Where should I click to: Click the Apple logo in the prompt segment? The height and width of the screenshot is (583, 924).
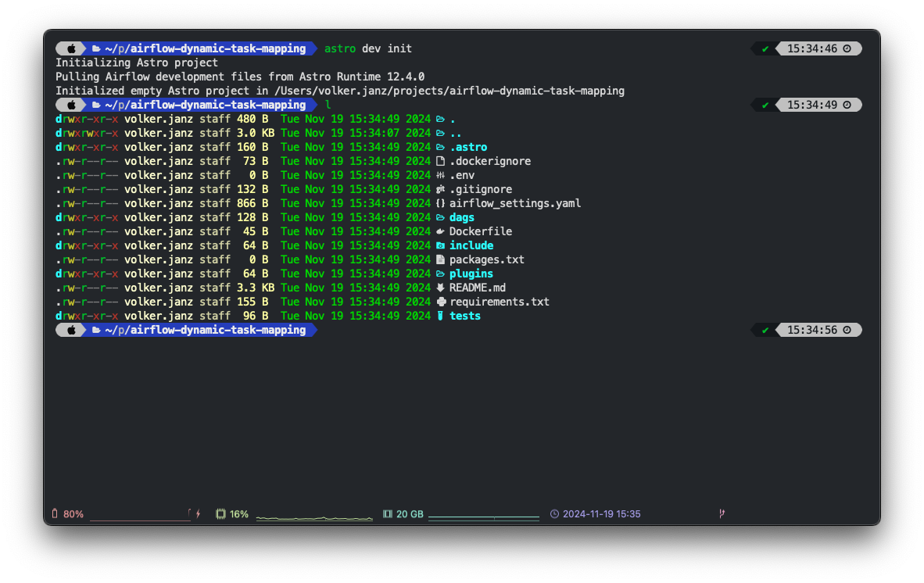[x=70, y=48]
